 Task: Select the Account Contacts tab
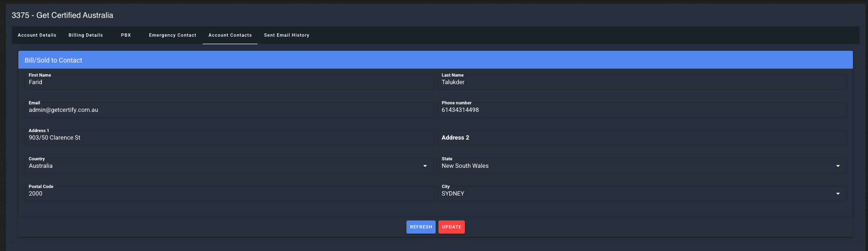click(x=230, y=35)
